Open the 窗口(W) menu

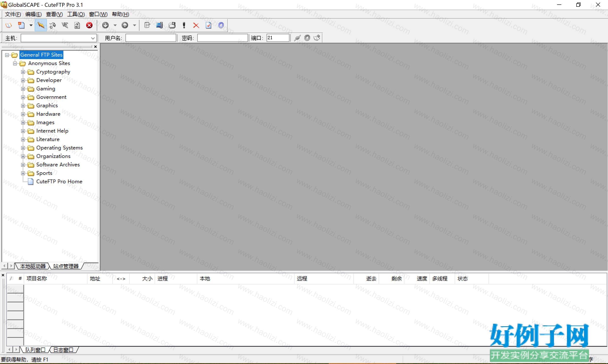[x=98, y=14]
